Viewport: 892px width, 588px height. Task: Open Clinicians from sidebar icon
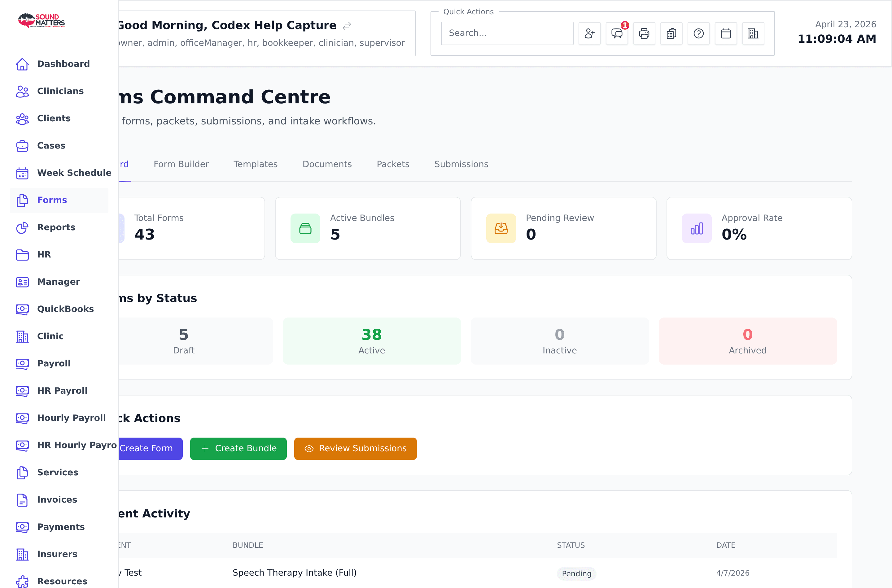22,91
